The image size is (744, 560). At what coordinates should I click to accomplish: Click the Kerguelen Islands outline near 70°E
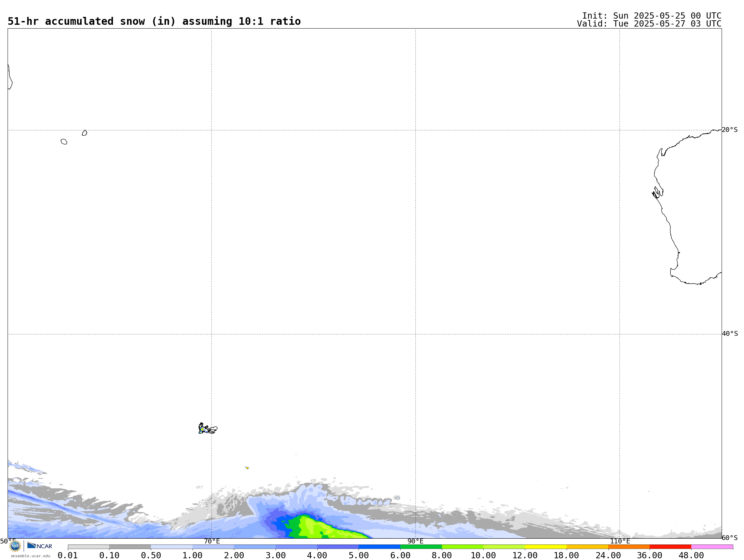pos(207,428)
